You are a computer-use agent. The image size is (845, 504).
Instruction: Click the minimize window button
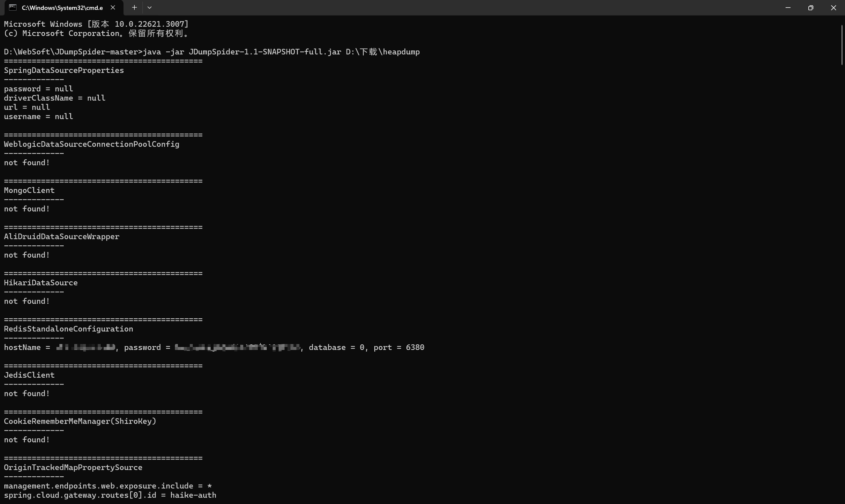coord(787,7)
